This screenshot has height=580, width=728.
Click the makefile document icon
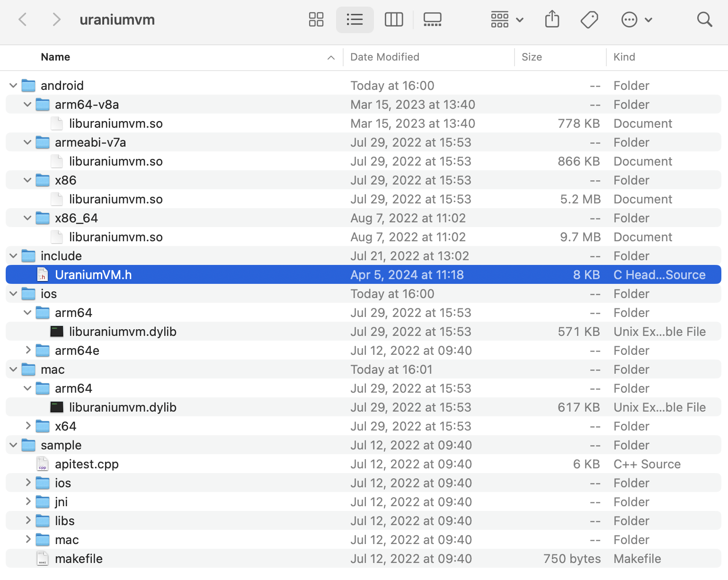click(x=43, y=559)
